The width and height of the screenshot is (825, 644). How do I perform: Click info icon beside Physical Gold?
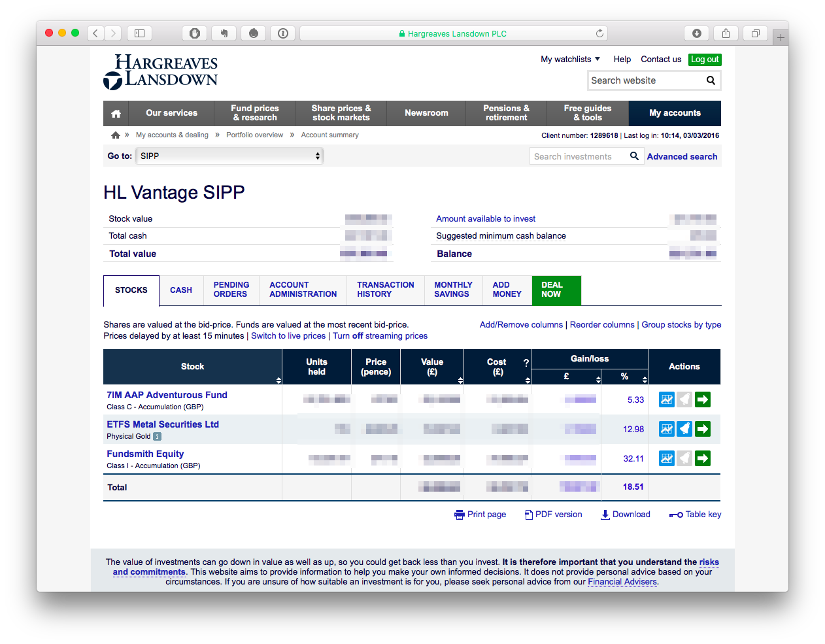[157, 436]
